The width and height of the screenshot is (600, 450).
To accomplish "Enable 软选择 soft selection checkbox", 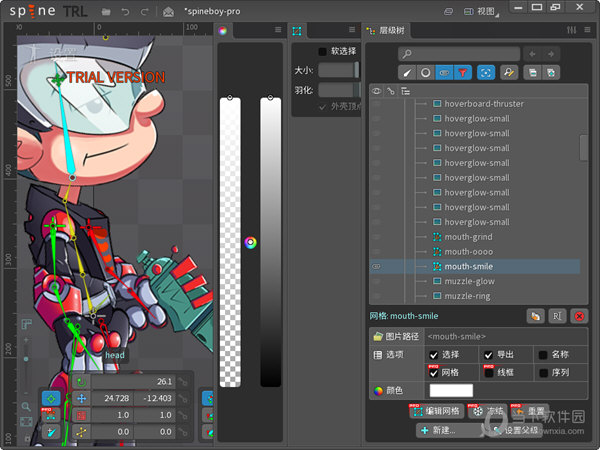I will [x=323, y=51].
